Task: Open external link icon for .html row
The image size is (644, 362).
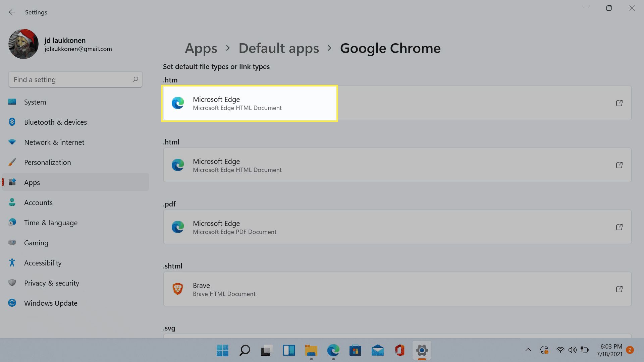Action: (x=619, y=165)
